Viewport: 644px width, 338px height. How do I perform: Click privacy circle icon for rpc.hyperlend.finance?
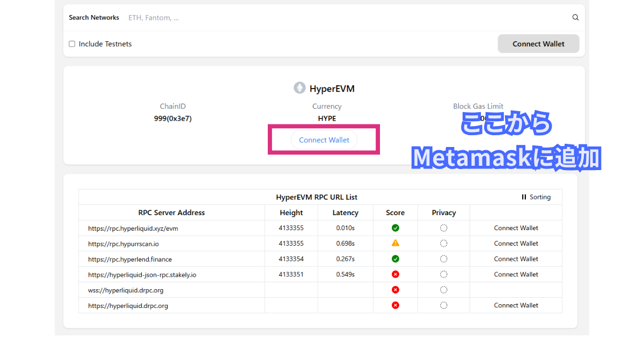click(x=444, y=259)
